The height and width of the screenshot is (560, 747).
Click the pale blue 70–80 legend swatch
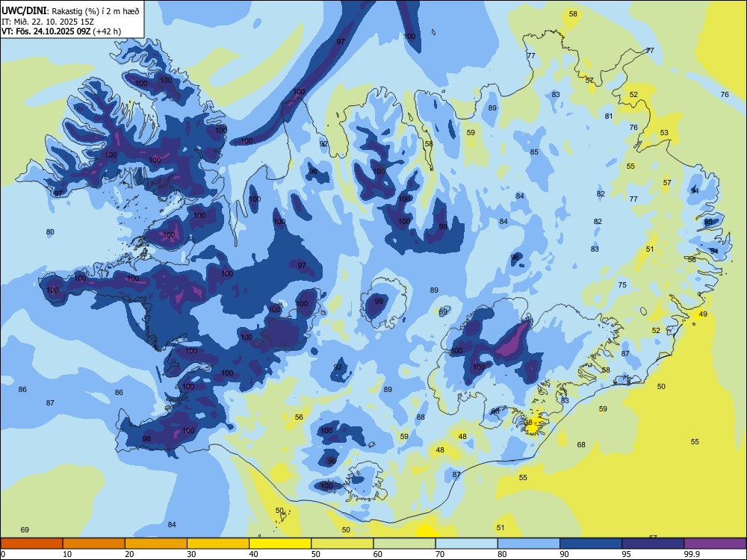466,544
